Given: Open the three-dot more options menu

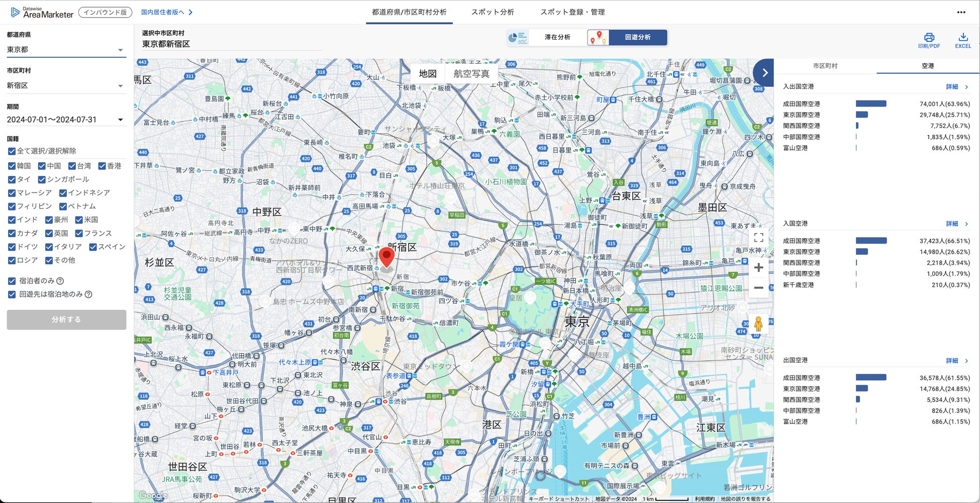Looking at the screenshot, I should (961, 13).
